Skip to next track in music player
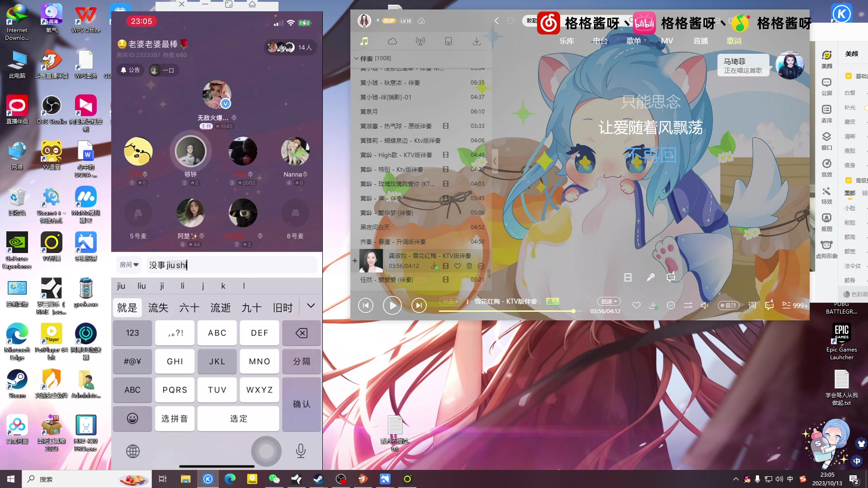The image size is (868, 488). pos(419,306)
